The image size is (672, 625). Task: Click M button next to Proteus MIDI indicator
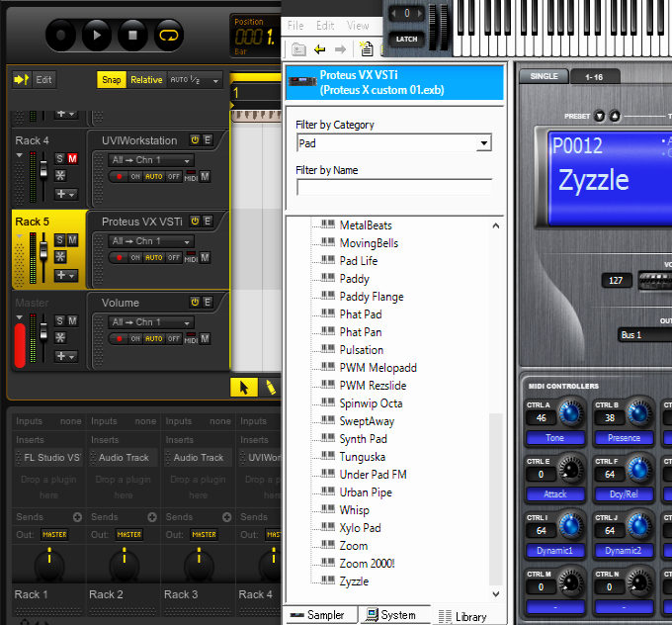pos(206,258)
